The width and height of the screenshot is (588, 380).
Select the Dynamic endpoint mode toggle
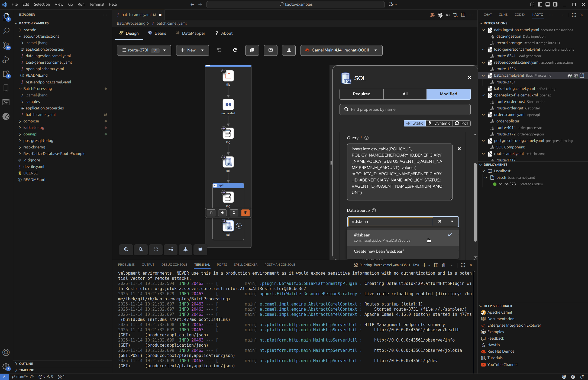tap(439, 123)
